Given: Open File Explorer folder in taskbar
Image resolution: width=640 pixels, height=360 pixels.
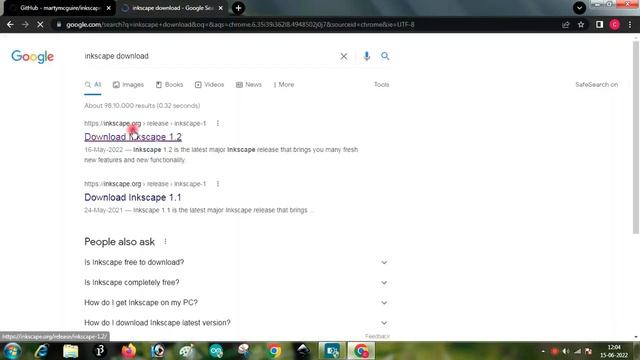Looking at the screenshot, I should click(x=71, y=351).
